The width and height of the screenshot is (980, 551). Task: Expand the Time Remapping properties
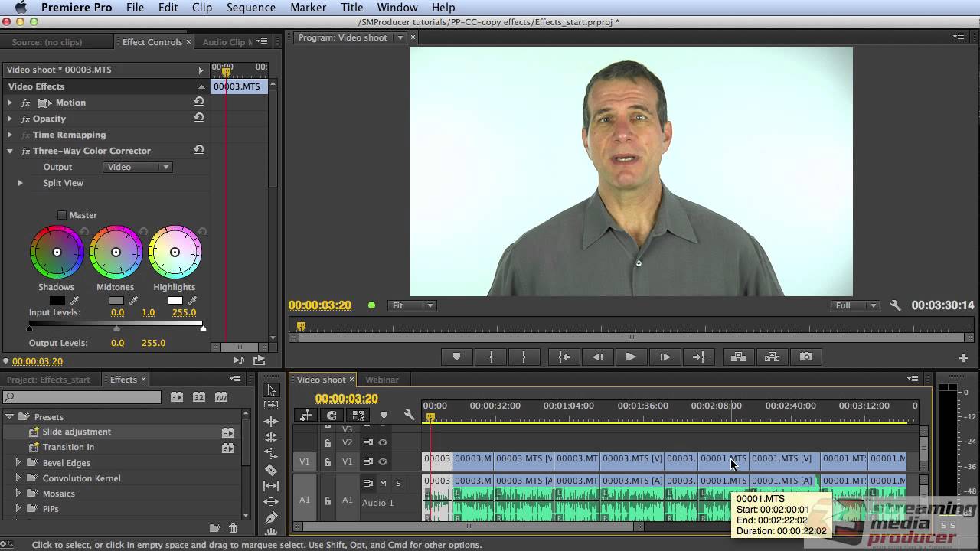(x=10, y=135)
